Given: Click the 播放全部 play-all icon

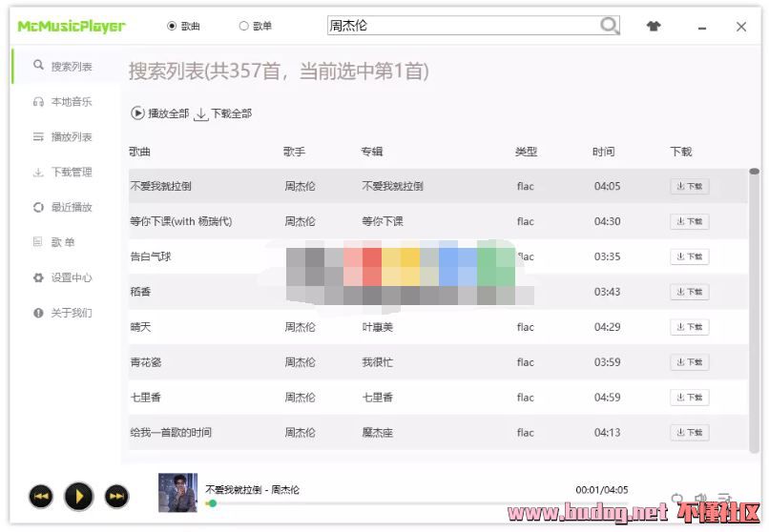Looking at the screenshot, I should (138, 113).
